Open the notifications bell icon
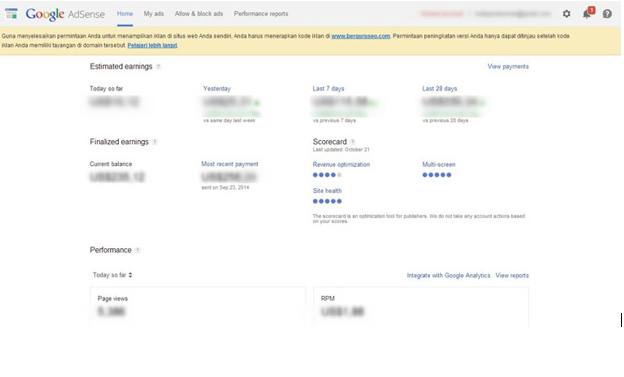624x377 pixels. coord(587,14)
